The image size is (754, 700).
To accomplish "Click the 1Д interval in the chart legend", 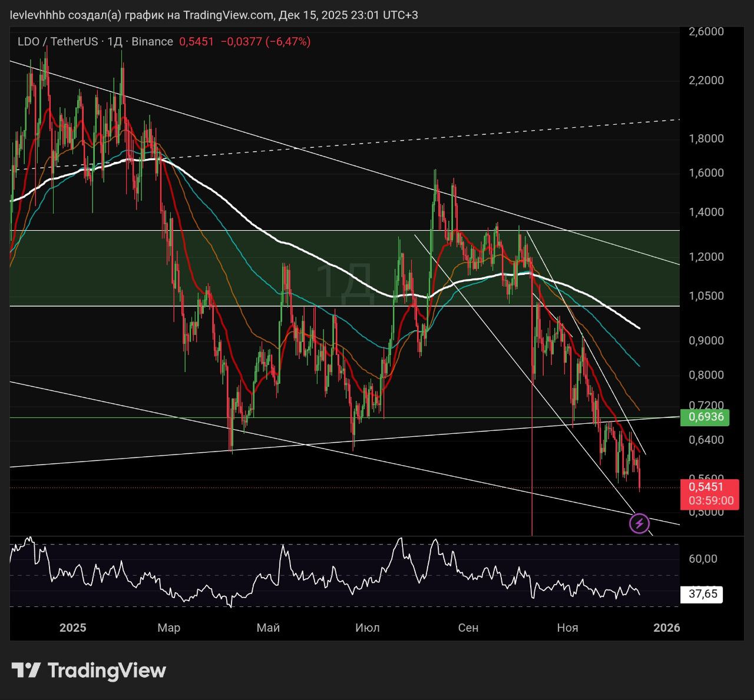I will tap(114, 42).
